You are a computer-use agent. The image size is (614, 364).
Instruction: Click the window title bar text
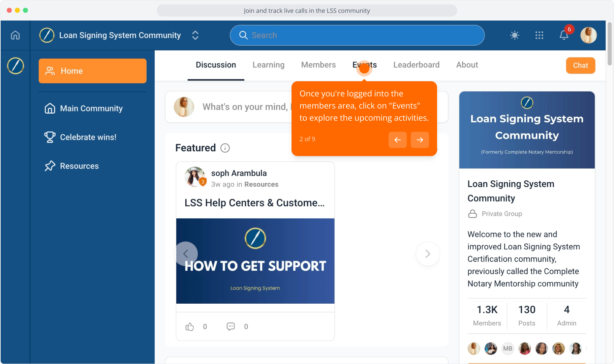point(307,10)
